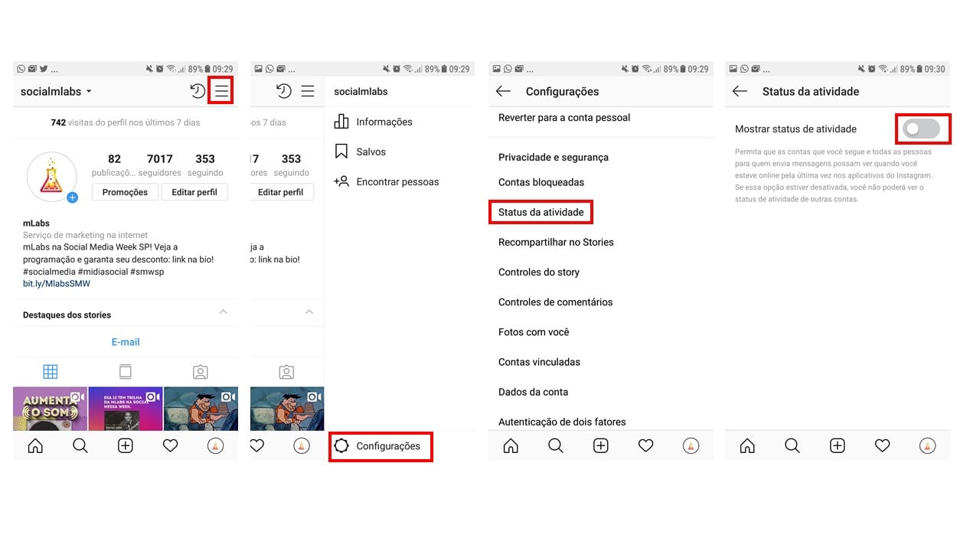
Task: Tap '742 visitas do perfil' insights line
Action: (126, 122)
